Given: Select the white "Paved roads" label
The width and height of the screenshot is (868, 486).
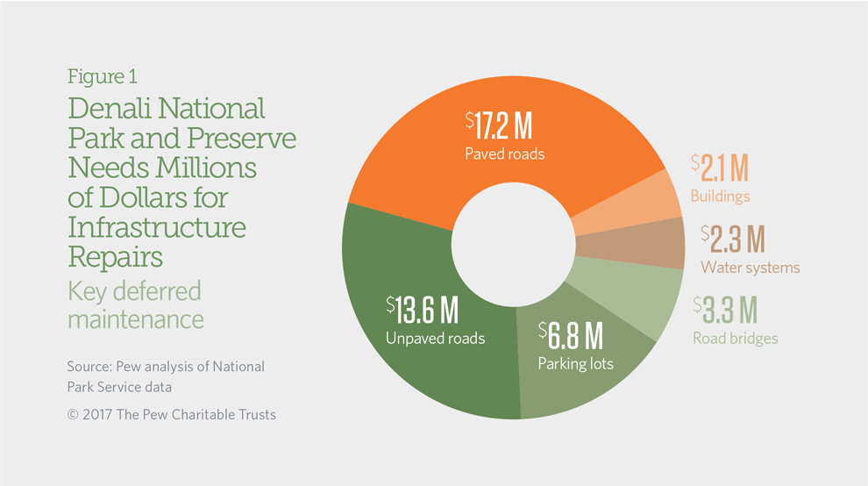Looking at the screenshot, I should point(504,154).
